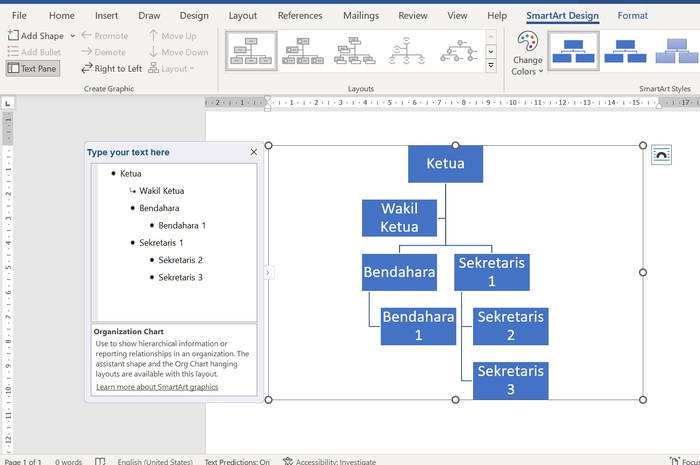
Task: Select the third stacked-box hierarchy layout thumbnail
Action: pyautogui.click(x=355, y=51)
